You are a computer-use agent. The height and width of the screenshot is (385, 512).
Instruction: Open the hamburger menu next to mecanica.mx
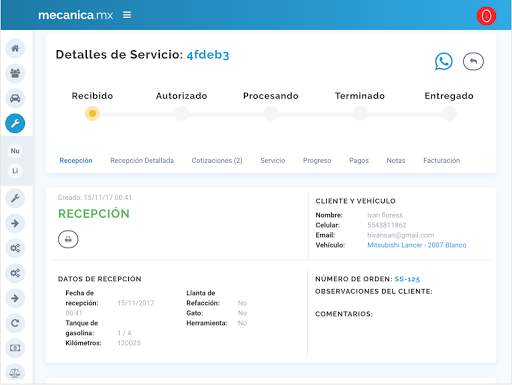pyautogui.click(x=127, y=15)
